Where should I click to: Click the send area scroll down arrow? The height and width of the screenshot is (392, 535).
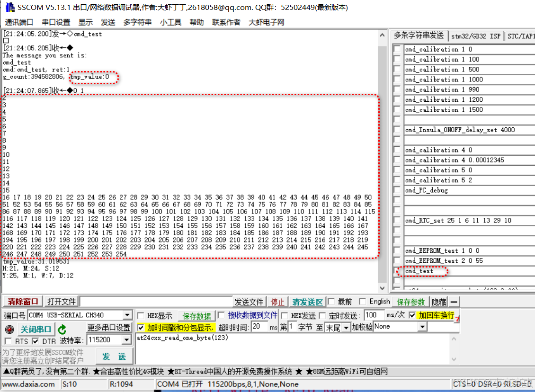[x=454, y=359]
